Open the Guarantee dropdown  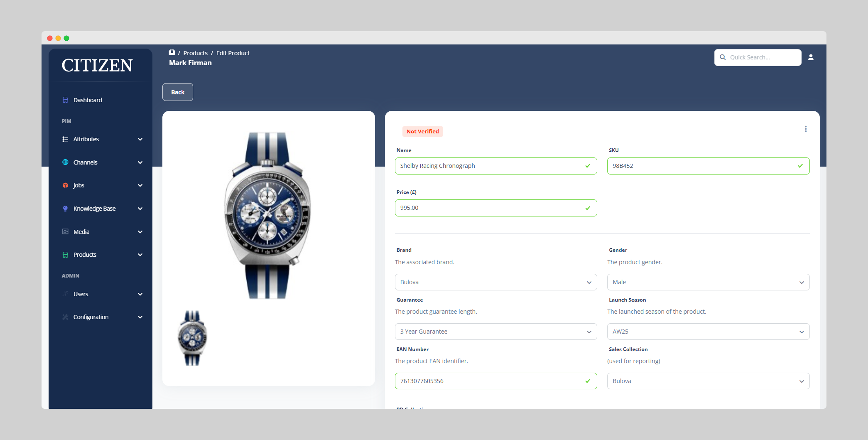coord(496,332)
